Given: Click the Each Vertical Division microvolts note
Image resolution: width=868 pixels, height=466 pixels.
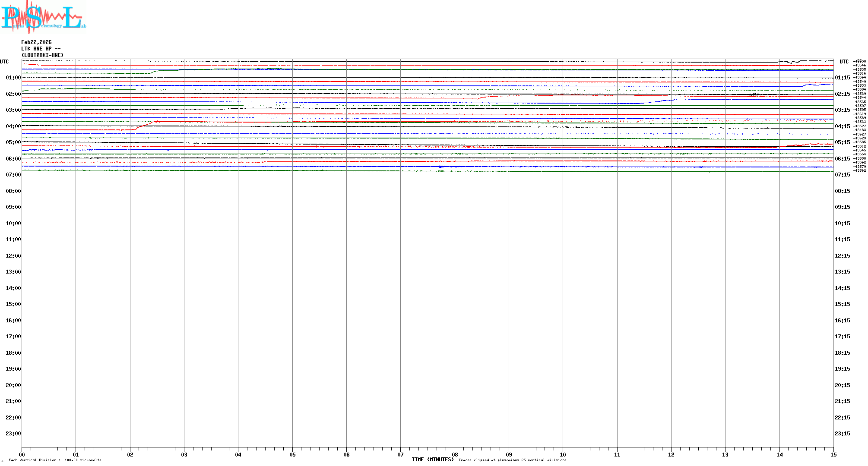Looking at the screenshot, I should pyautogui.click(x=55, y=460).
